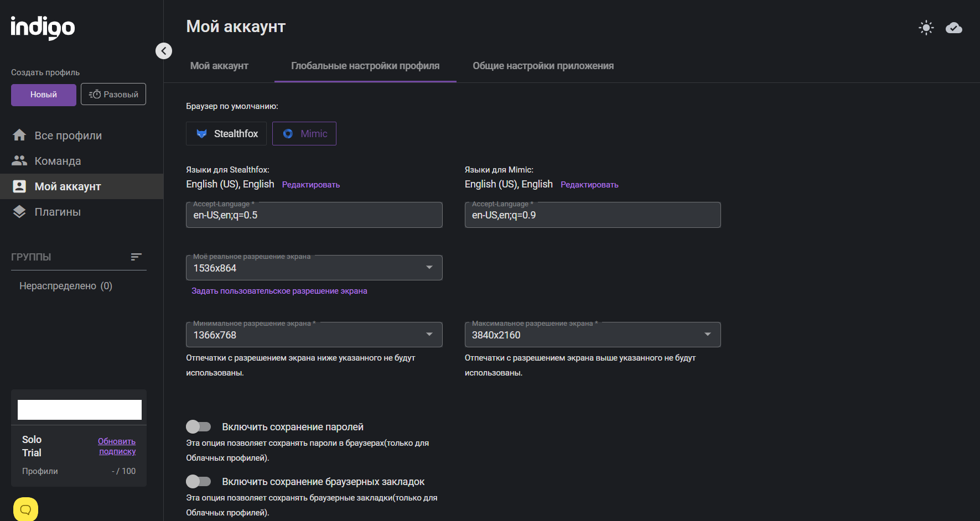Click the Создать профиль label
The image size is (980, 521).
click(45, 72)
